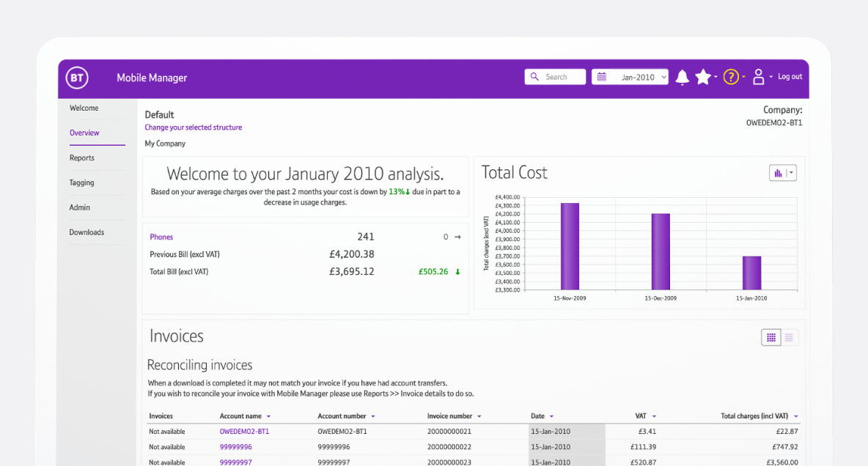Open the Phones link

(161, 237)
